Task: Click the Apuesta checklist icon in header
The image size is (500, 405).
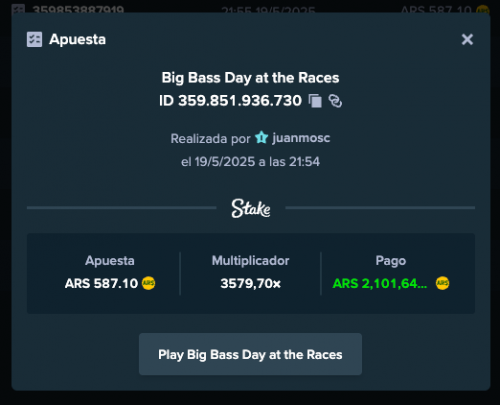Action: click(34, 39)
